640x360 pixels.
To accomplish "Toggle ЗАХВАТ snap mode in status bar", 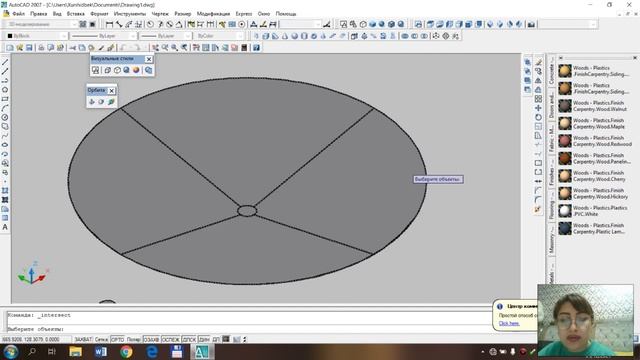I will pyautogui.click(x=83, y=340).
